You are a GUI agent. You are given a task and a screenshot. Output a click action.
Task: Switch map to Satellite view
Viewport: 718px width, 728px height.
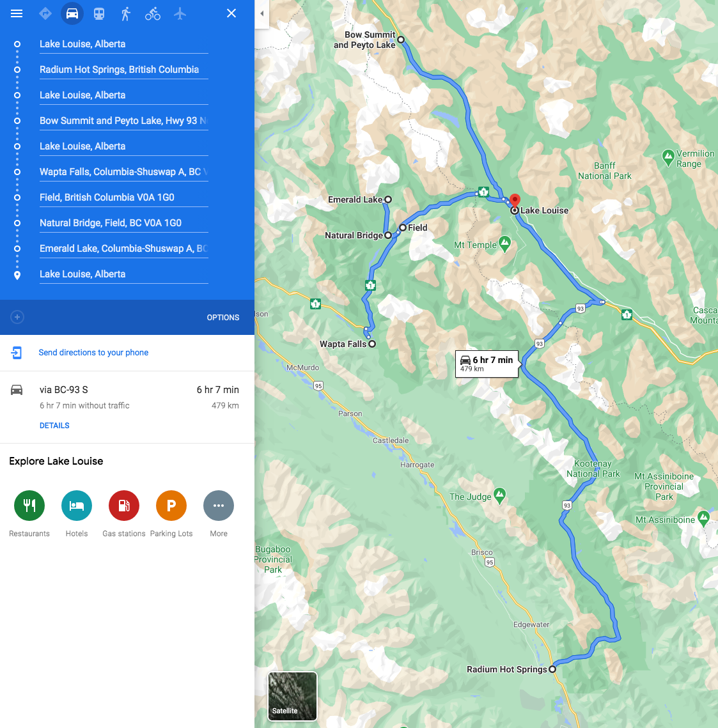tap(293, 696)
